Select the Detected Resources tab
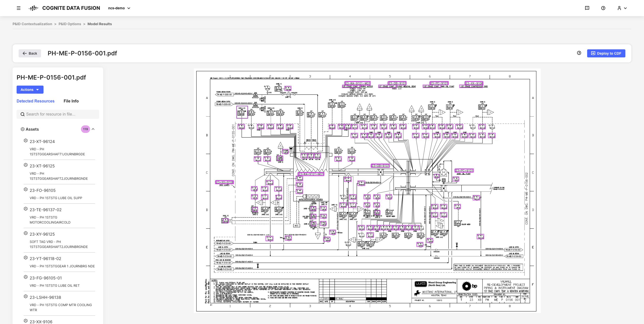 point(35,101)
